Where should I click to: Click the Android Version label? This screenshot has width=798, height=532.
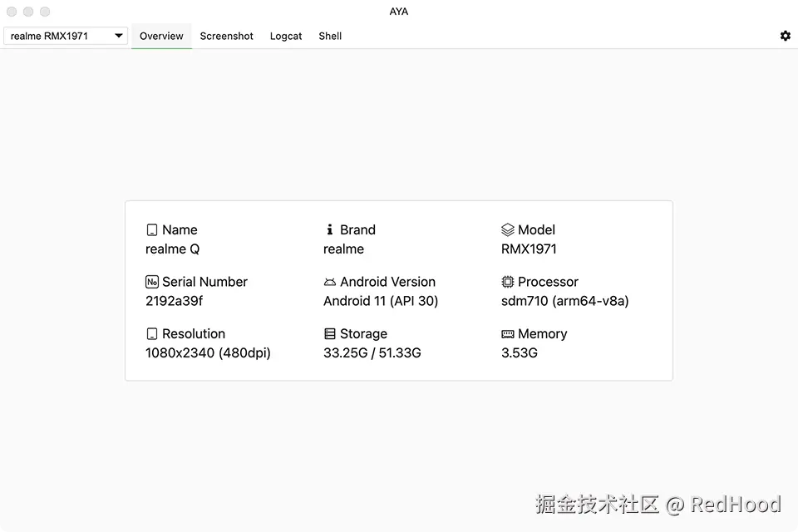click(388, 282)
